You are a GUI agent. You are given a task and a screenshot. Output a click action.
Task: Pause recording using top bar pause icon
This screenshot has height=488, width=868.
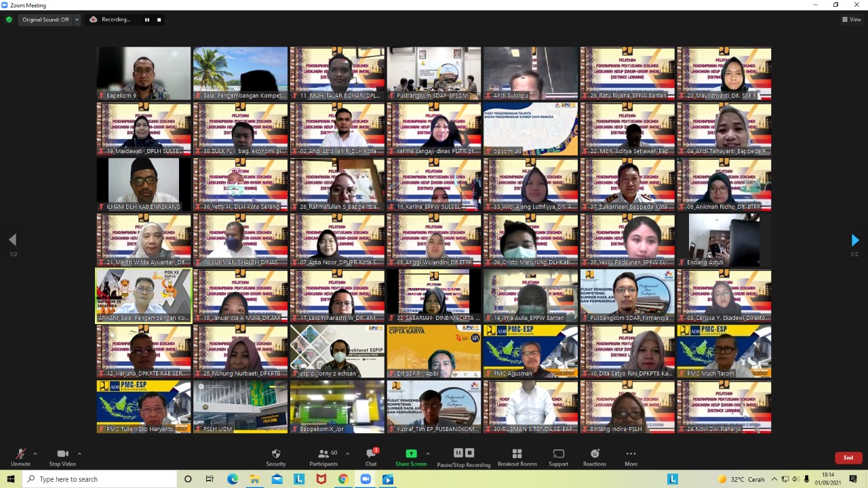[146, 20]
